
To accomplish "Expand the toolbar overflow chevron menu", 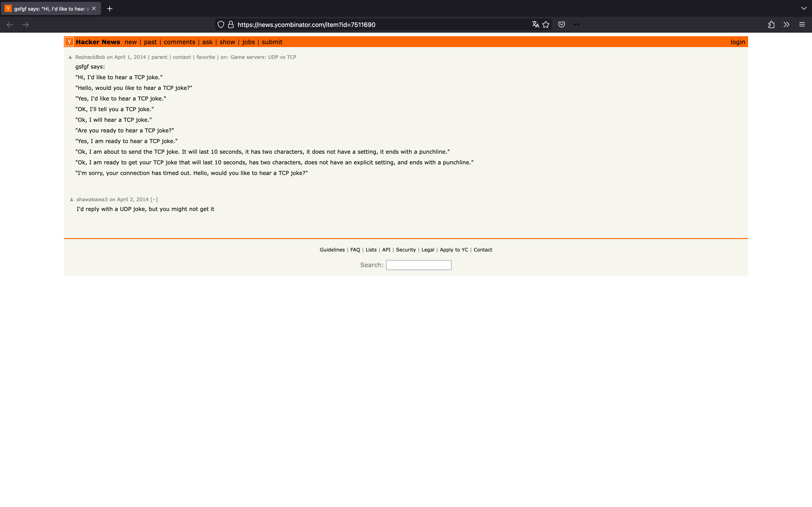I will [x=786, y=24].
